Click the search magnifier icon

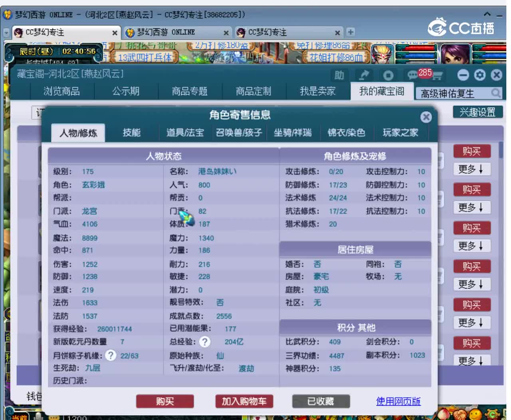click(x=495, y=93)
